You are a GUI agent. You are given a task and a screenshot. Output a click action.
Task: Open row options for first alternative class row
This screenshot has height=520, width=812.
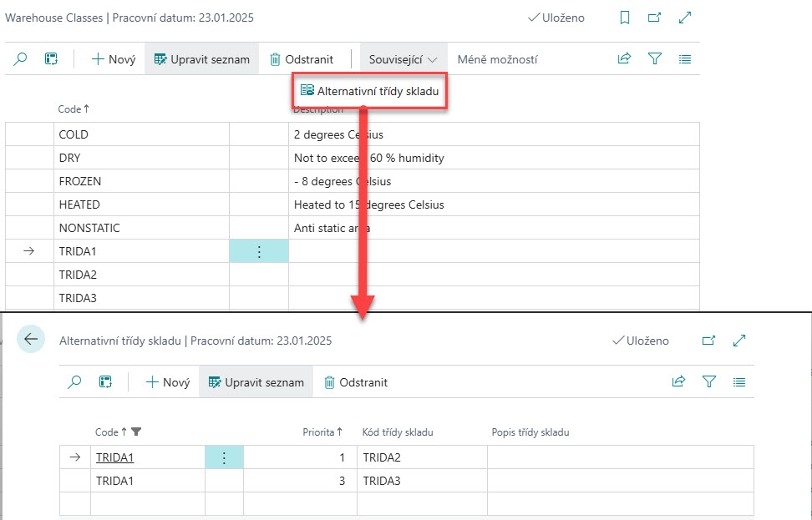pos(224,457)
